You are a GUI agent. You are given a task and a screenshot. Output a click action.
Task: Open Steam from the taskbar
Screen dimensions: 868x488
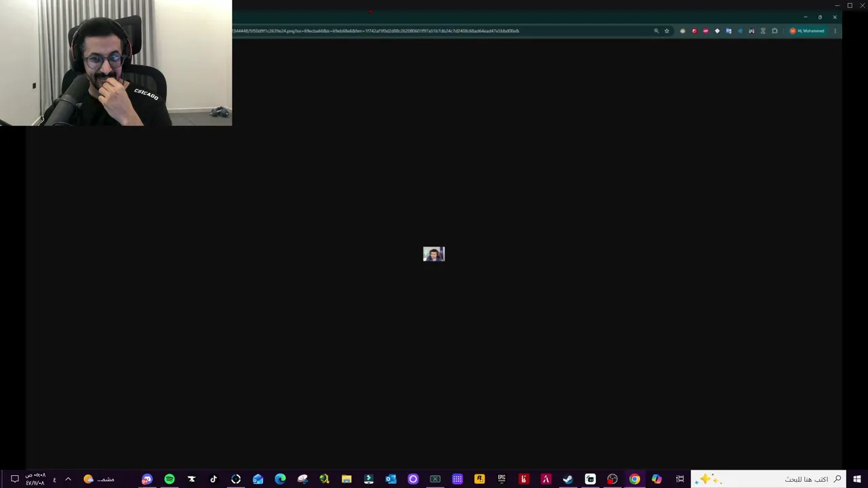click(568, 479)
